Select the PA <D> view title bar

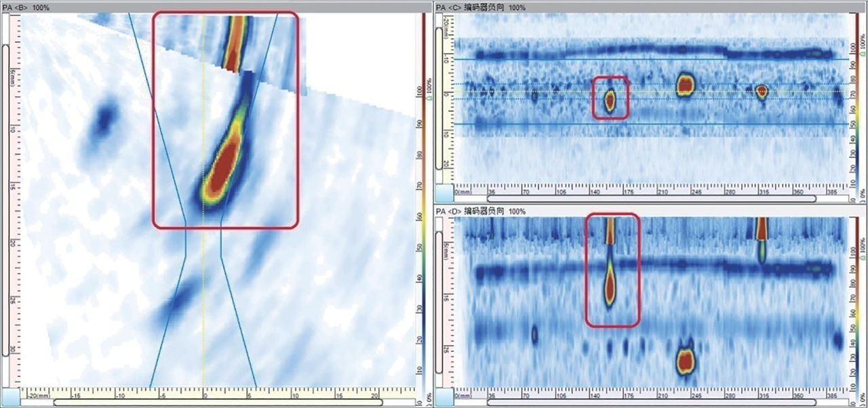tap(650, 211)
